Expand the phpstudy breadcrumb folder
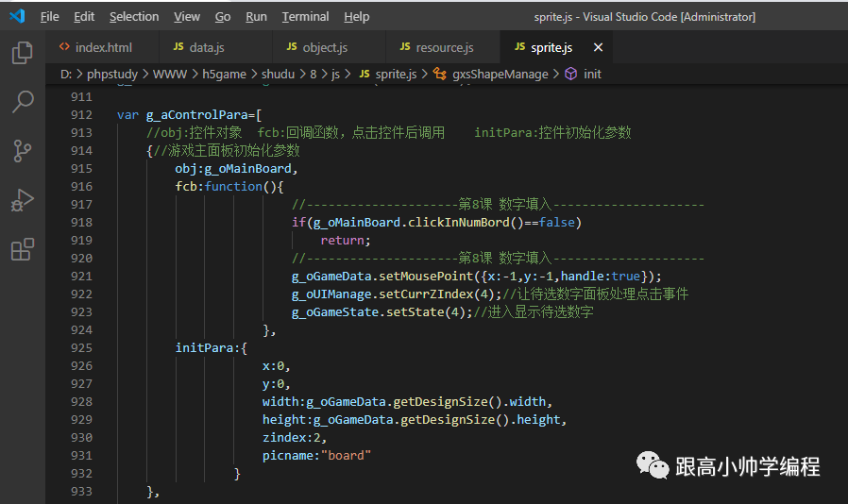848x504 pixels. pyautogui.click(x=112, y=74)
